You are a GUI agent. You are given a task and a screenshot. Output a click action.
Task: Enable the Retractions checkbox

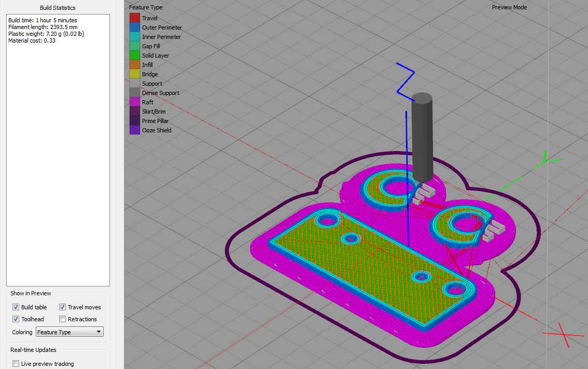[63, 319]
